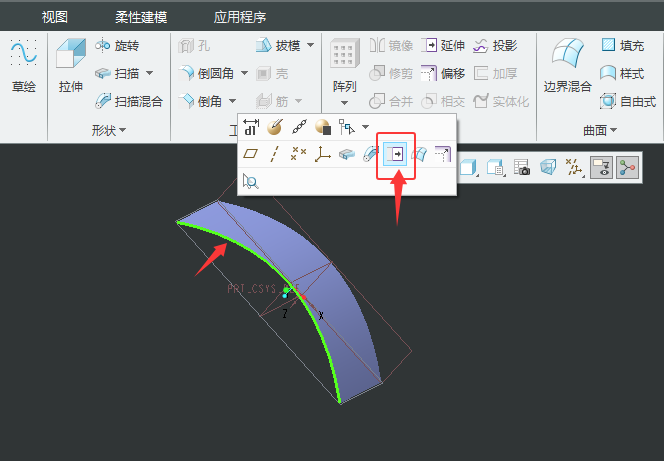This screenshot has height=461, width=664.
Task: Choose the 扫描 (Sweep) tool
Action: [x=117, y=73]
